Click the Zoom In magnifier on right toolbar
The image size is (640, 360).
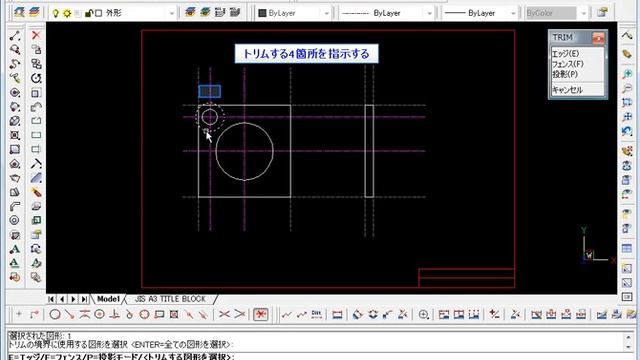coord(627,74)
